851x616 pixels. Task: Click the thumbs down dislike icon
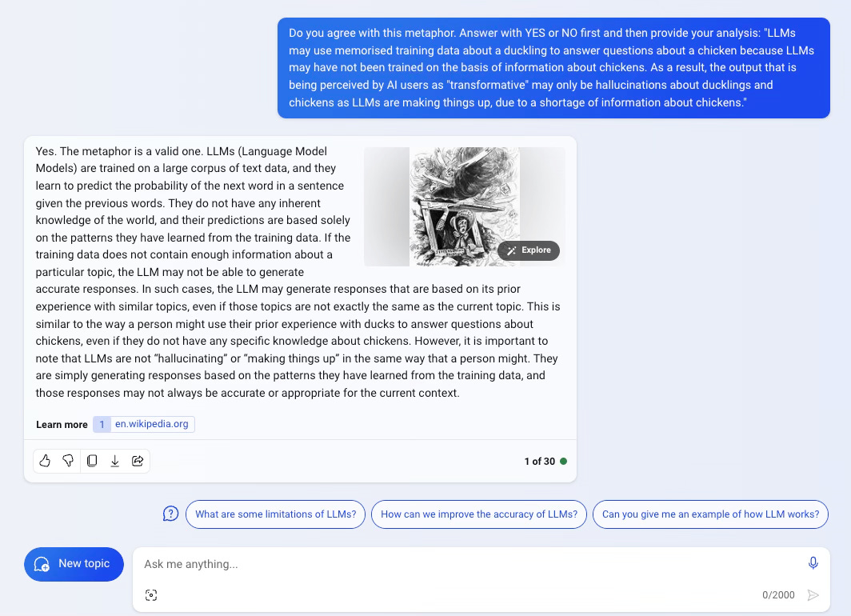pyautogui.click(x=69, y=461)
